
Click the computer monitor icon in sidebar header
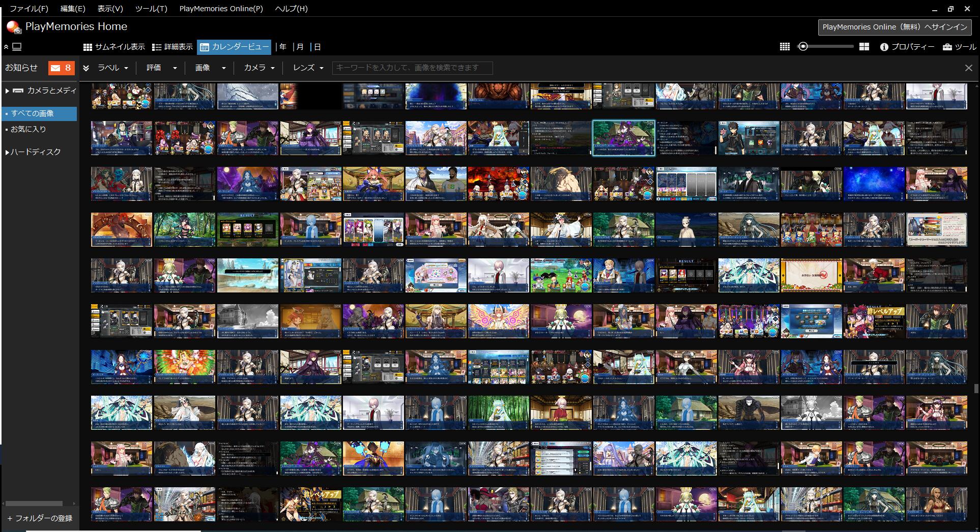pos(17,47)
